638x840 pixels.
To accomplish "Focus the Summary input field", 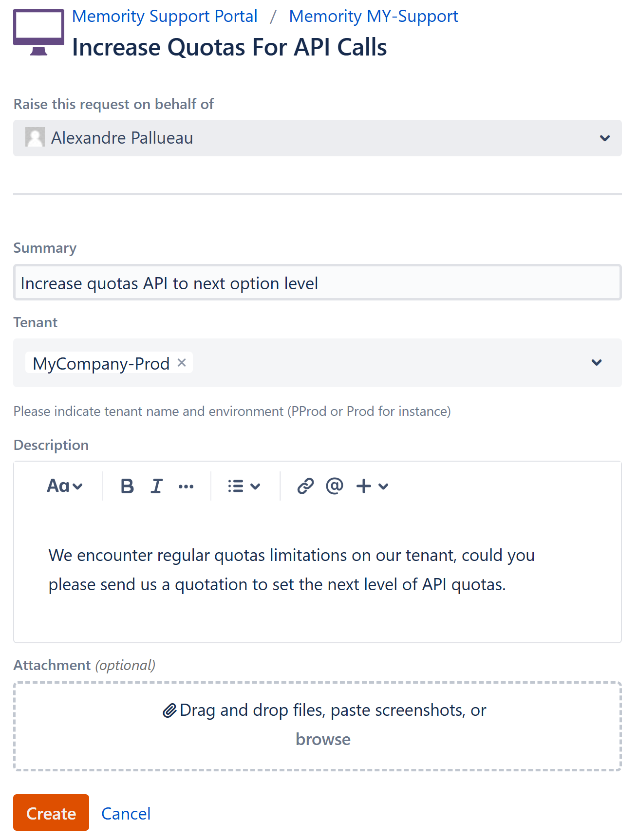I will pos(318,283).
